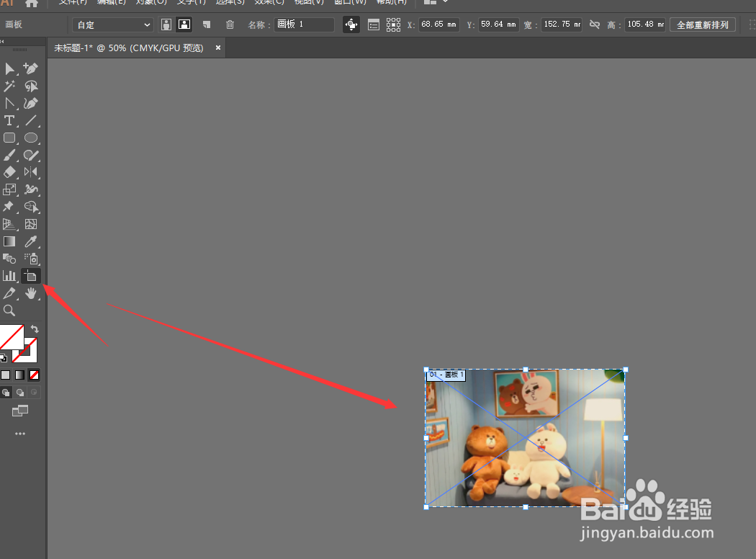This screenshot has height=559, width=756.
Task: Delete the current artboard
Action: tap(230, 24)
